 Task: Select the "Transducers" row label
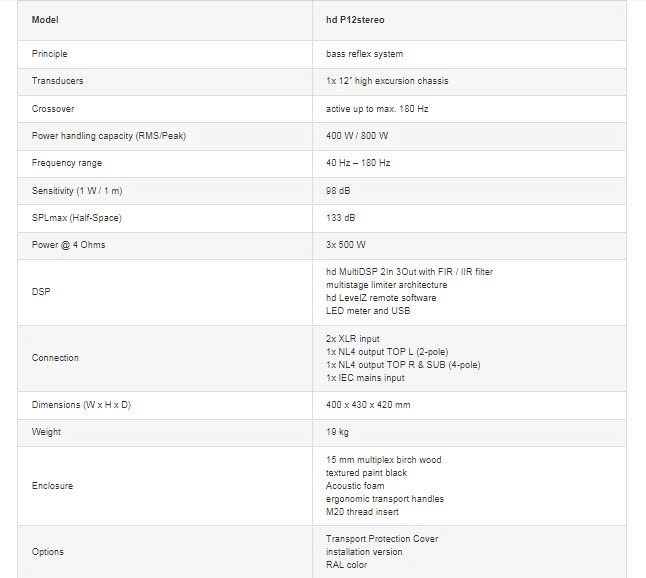pyautogui.click(x=56, y=81)
